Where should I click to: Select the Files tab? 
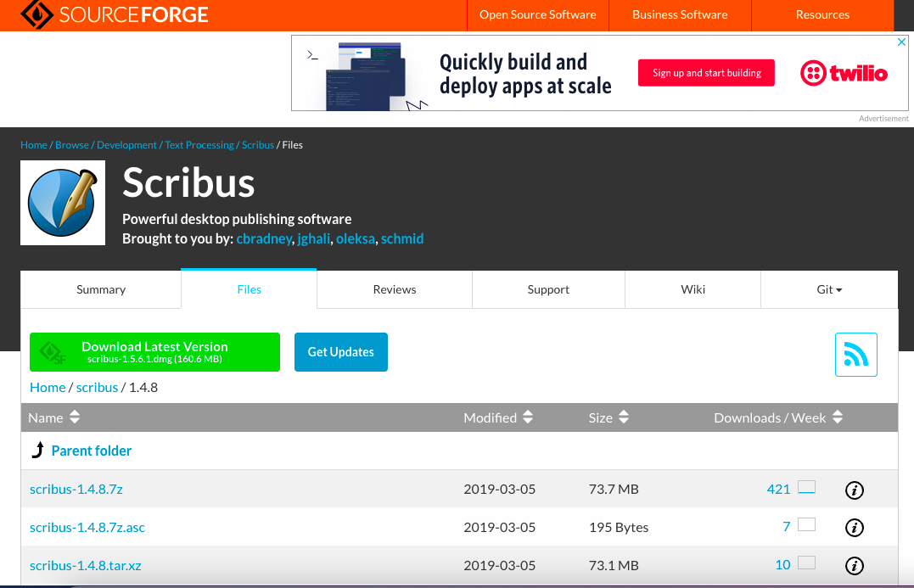tap(249, 289)
